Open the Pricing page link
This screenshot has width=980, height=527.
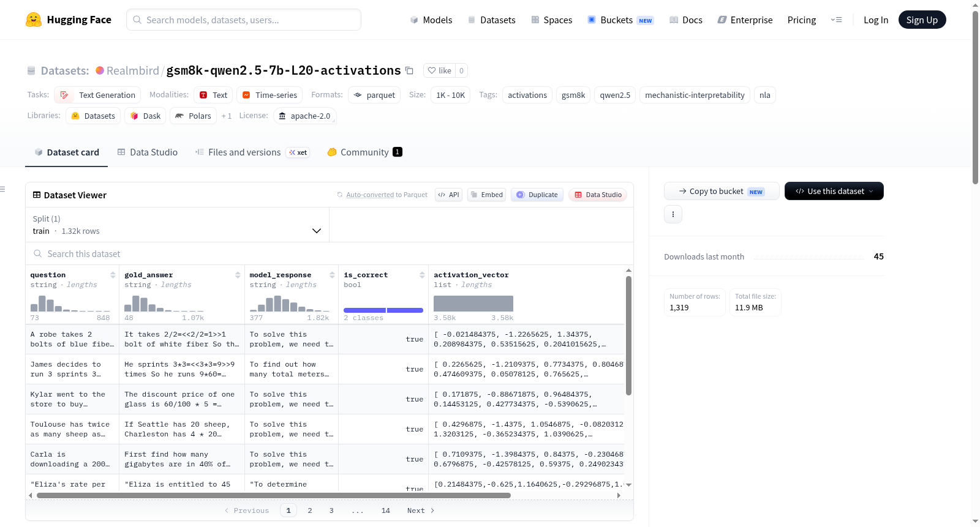pos(802,20)
